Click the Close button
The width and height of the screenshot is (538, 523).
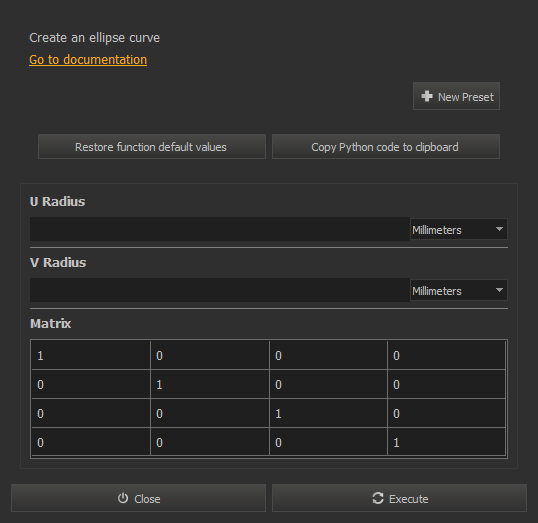[x=138, y=498]
